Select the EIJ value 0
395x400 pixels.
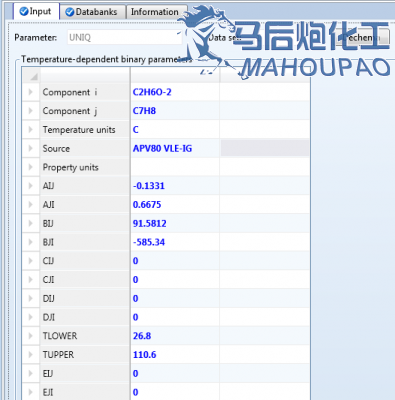click(x=175, y=373)
